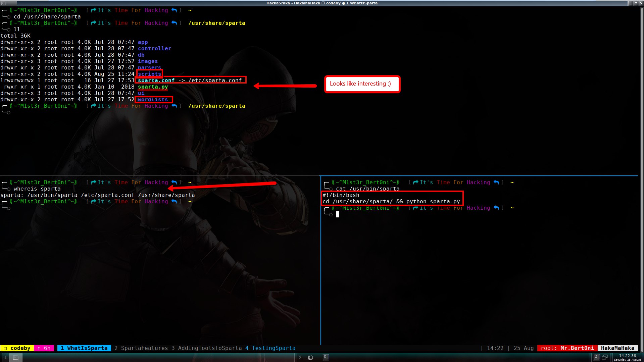Click the db directory name
Image resolution: width=644 pixels, height=362 pixels.
pos(141,55)
